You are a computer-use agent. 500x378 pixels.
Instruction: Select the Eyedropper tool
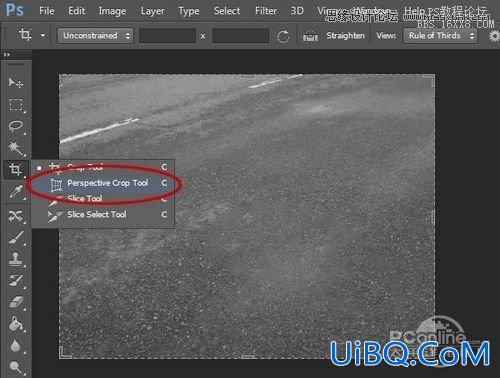pos(15,191)
